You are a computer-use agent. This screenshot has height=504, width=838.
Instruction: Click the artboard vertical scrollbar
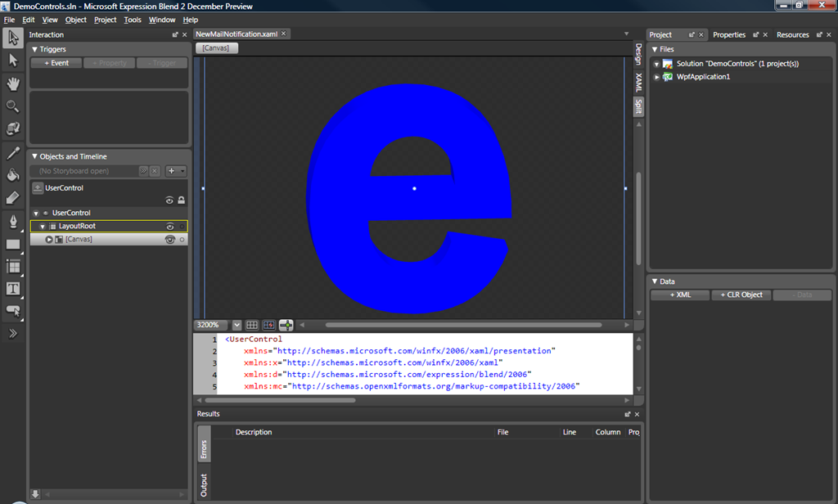pos(638,218)
